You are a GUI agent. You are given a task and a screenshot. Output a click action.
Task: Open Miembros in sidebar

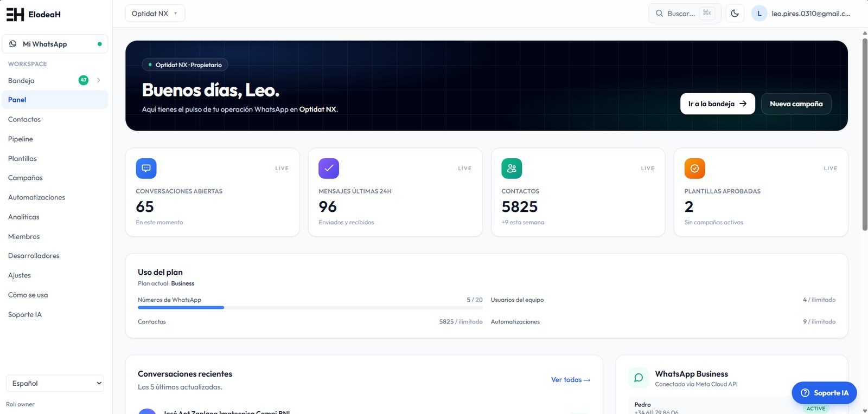click(55, 236)
